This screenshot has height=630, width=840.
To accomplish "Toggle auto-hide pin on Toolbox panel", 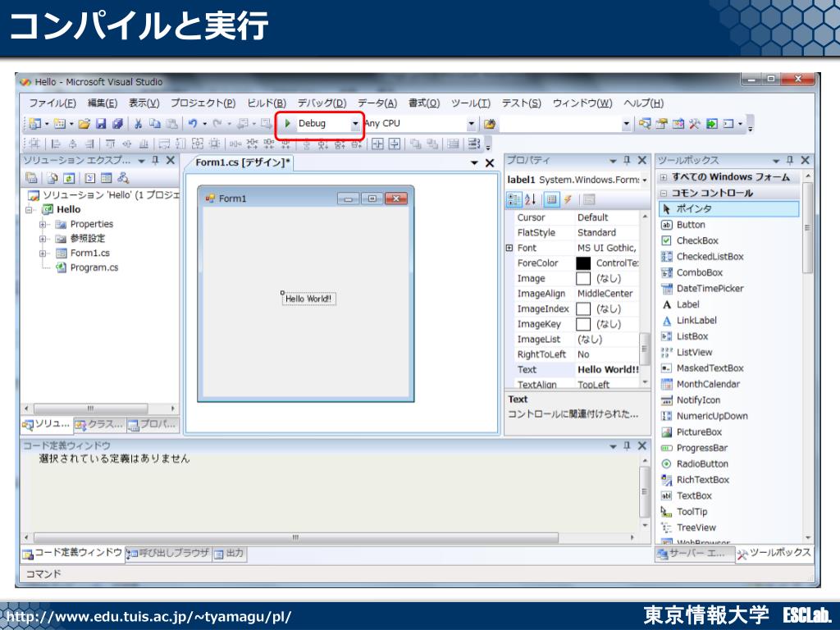I will click(790, 160).
